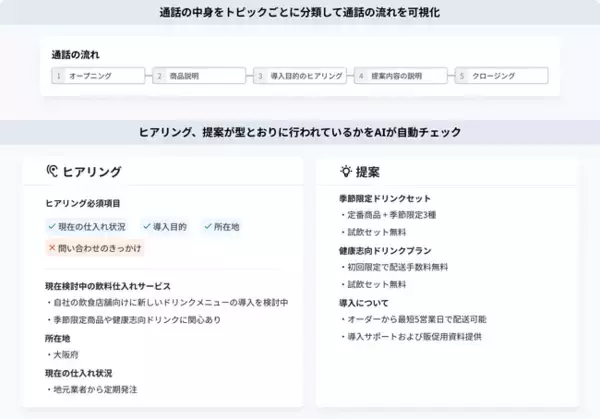Image resolution: width=600 pixels, height=419 pixels.
Task: Select the 現在の仕入れ状況 required item tag
Action: [88, 227]
